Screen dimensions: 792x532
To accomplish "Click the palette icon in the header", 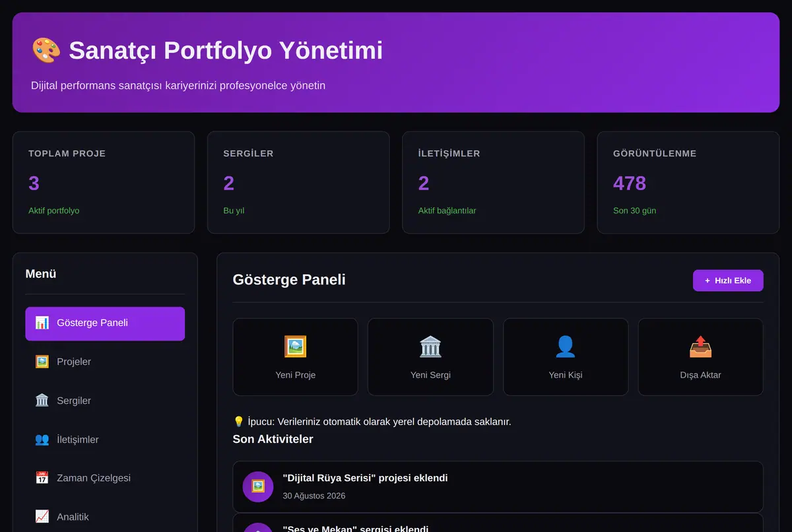I will (46, 50).
